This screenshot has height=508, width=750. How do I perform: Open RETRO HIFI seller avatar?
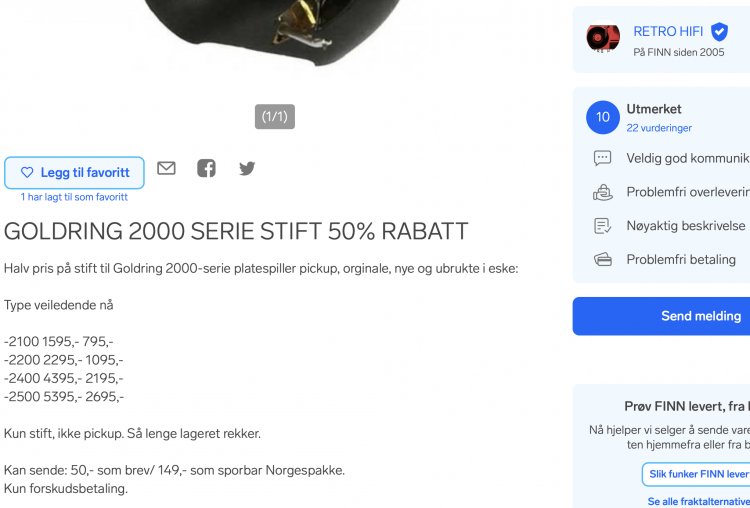[603, 38]
